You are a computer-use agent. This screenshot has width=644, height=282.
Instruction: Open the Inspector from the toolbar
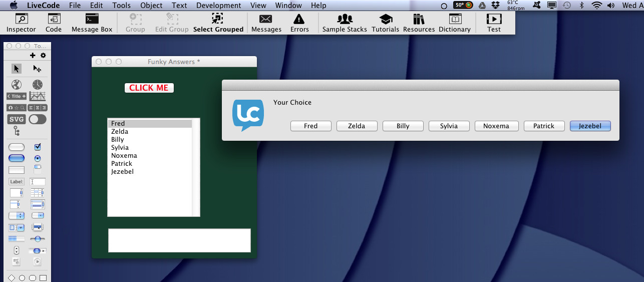tap(21, 23)
